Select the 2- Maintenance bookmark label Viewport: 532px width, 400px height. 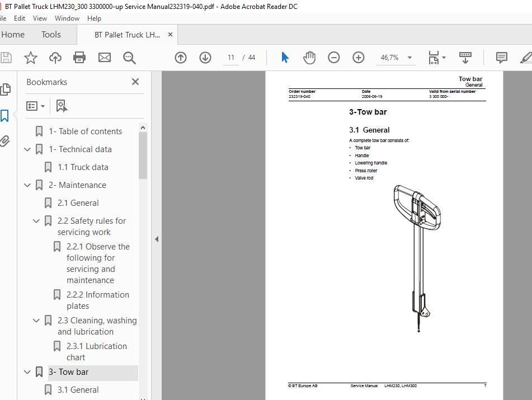pyautogui.click(x=77, y=185)
